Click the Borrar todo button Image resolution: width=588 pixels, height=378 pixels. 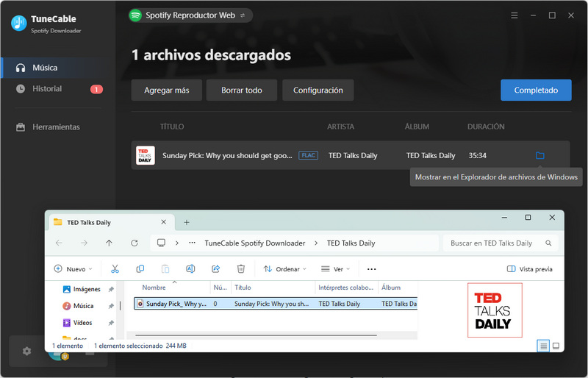pos(242,90)
